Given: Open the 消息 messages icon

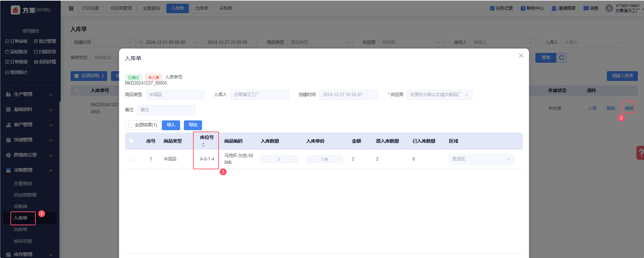Looking at the screenshot, I should pos(586,8).
